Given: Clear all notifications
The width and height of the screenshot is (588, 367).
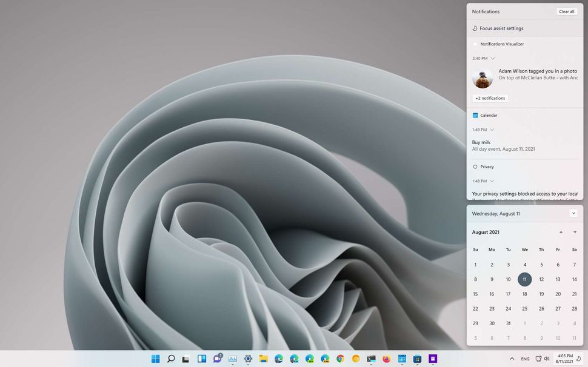Looking at the screenshot, I should (567, 12).
